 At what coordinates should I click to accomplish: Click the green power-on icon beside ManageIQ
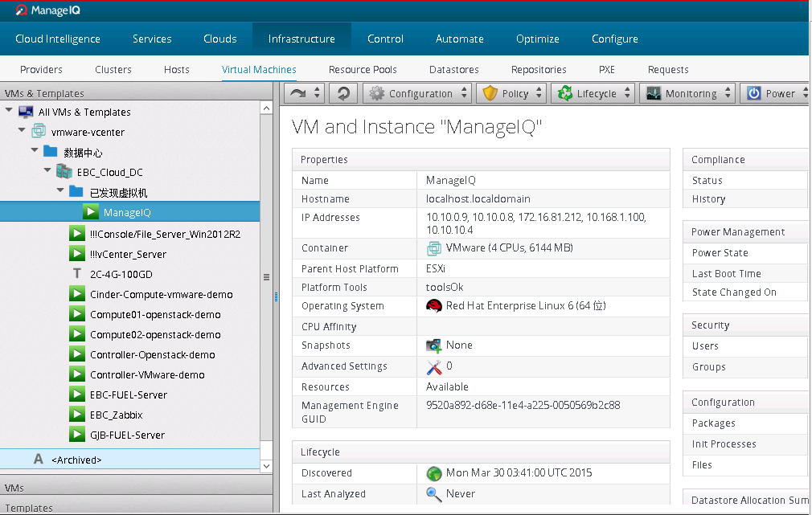(91, 211)
